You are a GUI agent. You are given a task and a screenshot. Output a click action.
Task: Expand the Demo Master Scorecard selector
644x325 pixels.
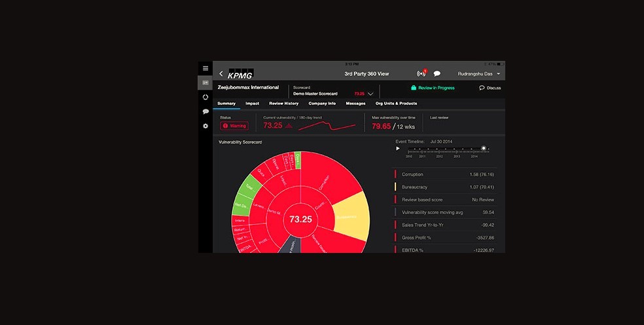tap(370, 94)
